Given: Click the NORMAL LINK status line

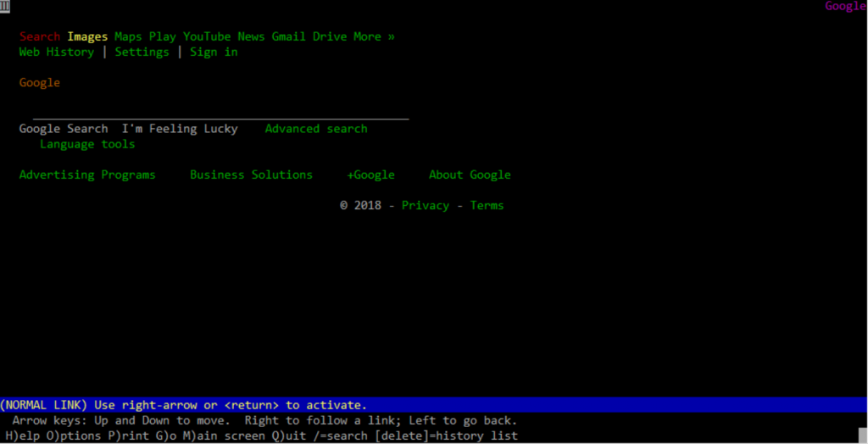Looking at the screenshot, I should click(x=433, y=405).
